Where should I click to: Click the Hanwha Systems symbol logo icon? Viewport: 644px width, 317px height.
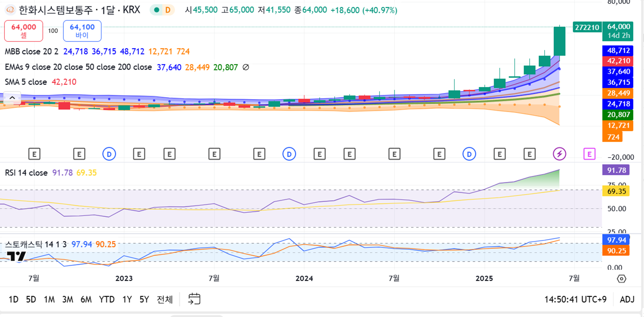(10, 10)
